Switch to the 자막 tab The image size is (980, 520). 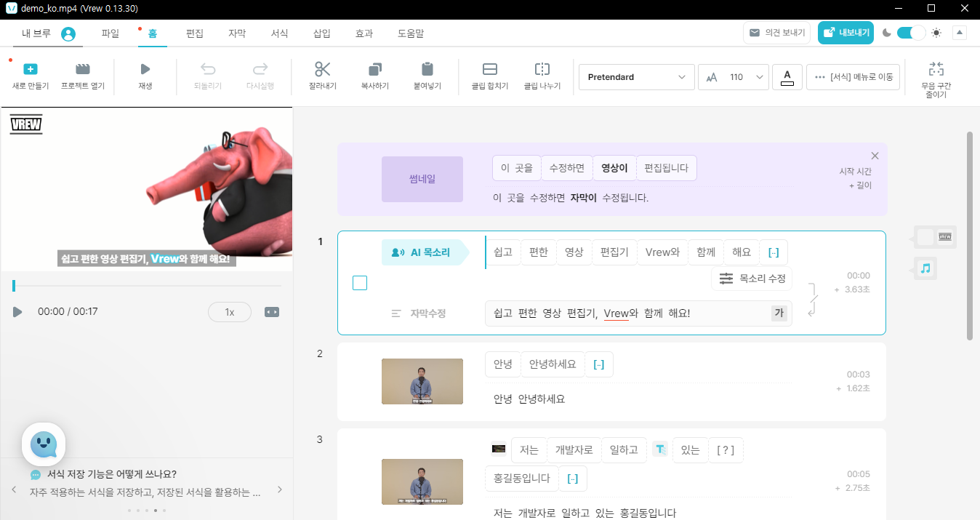(x=237, y=33)
